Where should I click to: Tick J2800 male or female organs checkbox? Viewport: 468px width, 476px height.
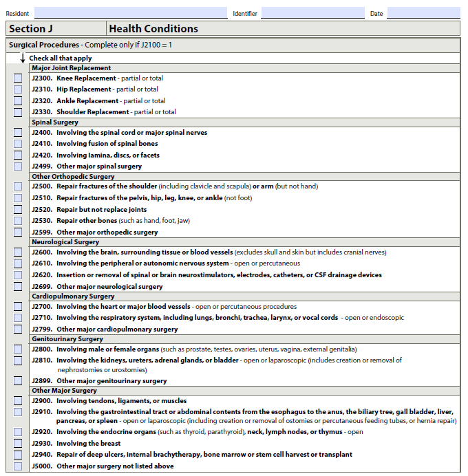coord(18,349)
